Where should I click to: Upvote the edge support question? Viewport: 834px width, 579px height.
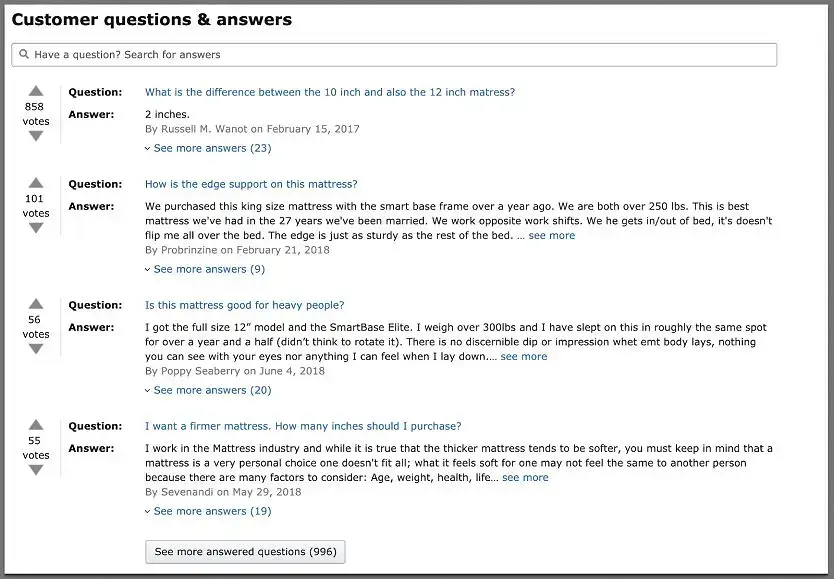[36, 182]
